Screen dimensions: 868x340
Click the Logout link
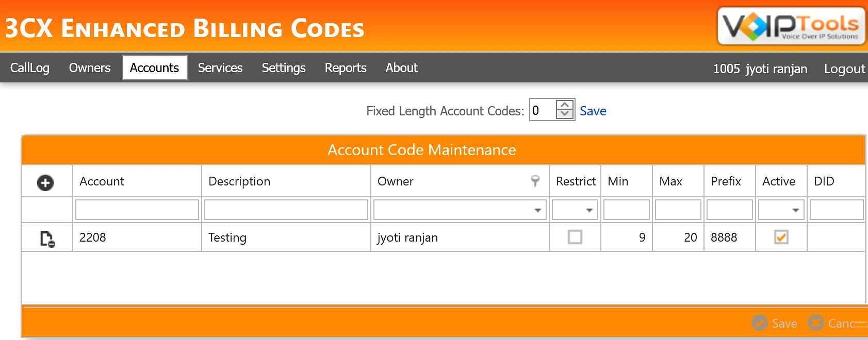click(x=844, y=69)
